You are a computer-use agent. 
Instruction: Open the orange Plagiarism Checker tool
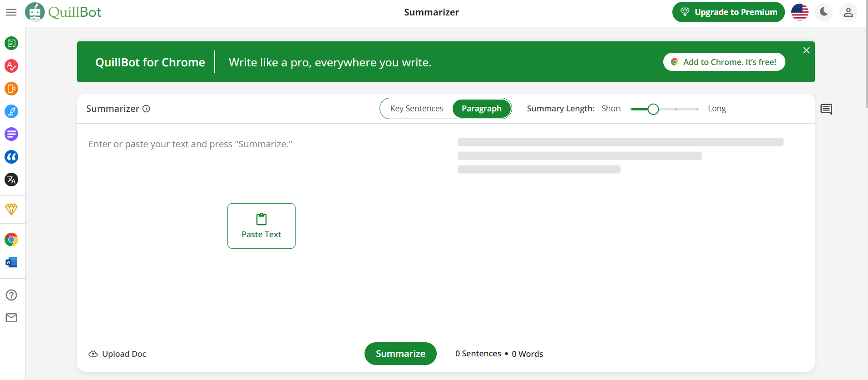pos(11,89)
